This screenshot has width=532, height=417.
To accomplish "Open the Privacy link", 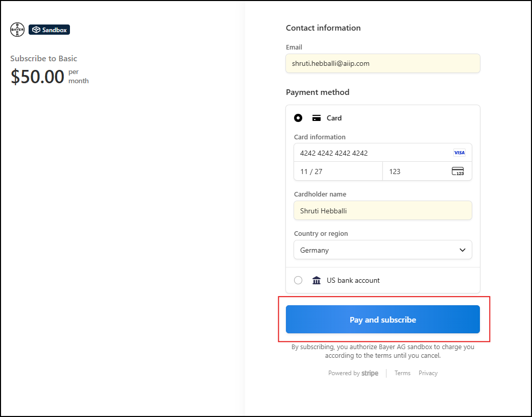I will 428,373.
